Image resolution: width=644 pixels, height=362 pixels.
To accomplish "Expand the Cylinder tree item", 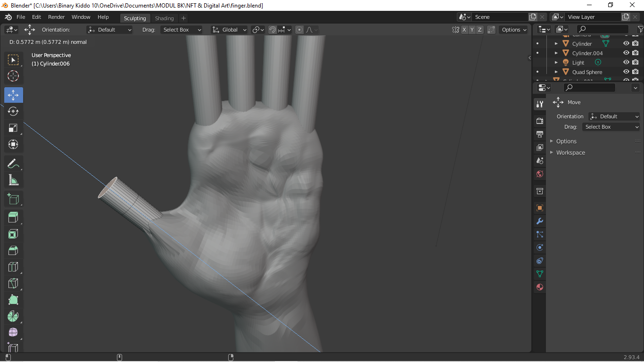I will pyautogui.click(x=556, y=43).
